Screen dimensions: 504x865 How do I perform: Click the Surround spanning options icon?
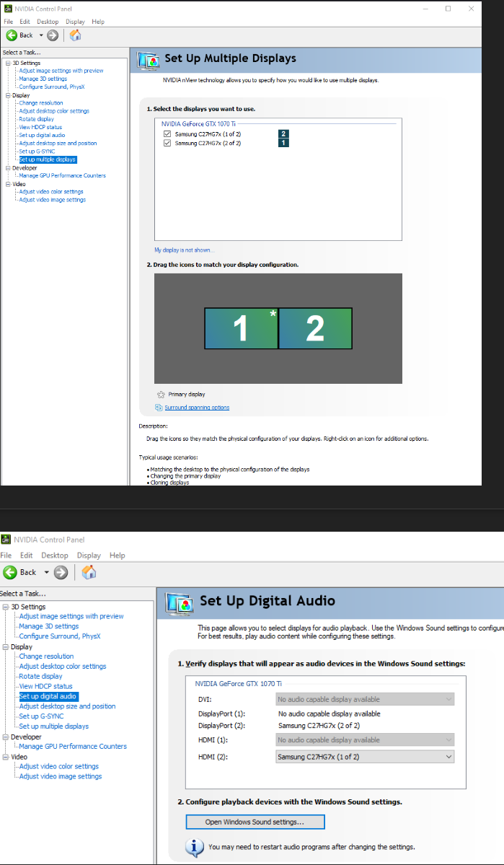click(159, 408)
